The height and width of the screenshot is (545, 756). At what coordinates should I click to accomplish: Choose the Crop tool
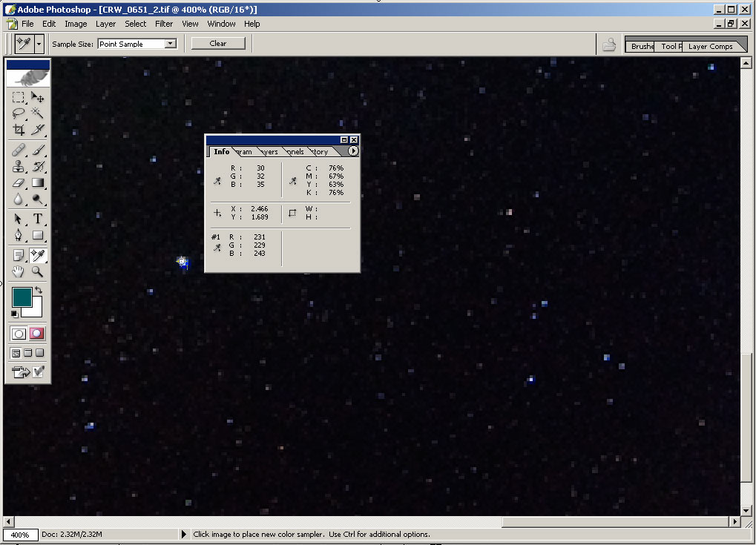coord(19,130)
